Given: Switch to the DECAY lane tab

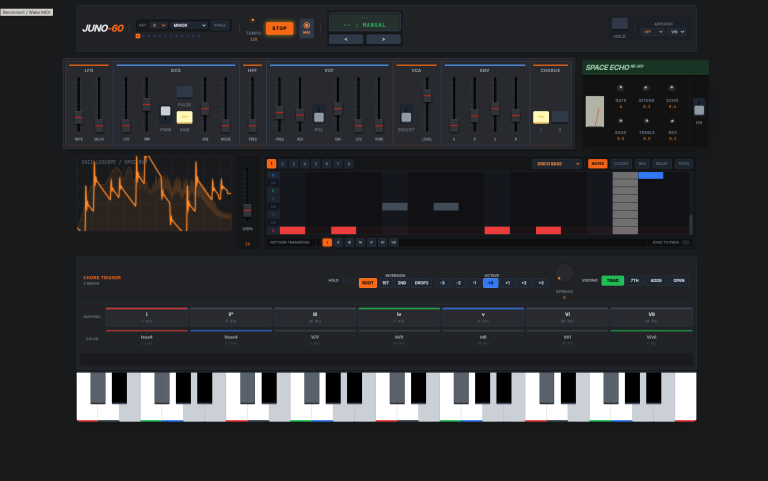Looking at the screenshot, I should (x=662, y=164).
